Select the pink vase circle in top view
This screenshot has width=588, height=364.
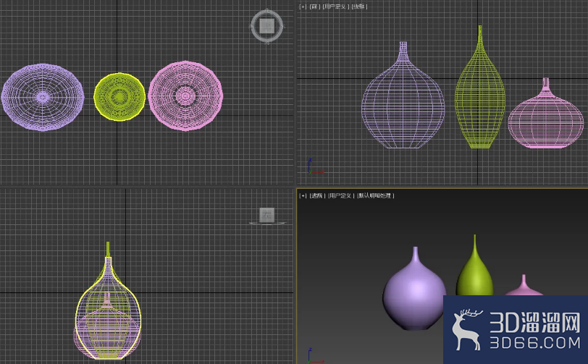[x=185, y=96]
